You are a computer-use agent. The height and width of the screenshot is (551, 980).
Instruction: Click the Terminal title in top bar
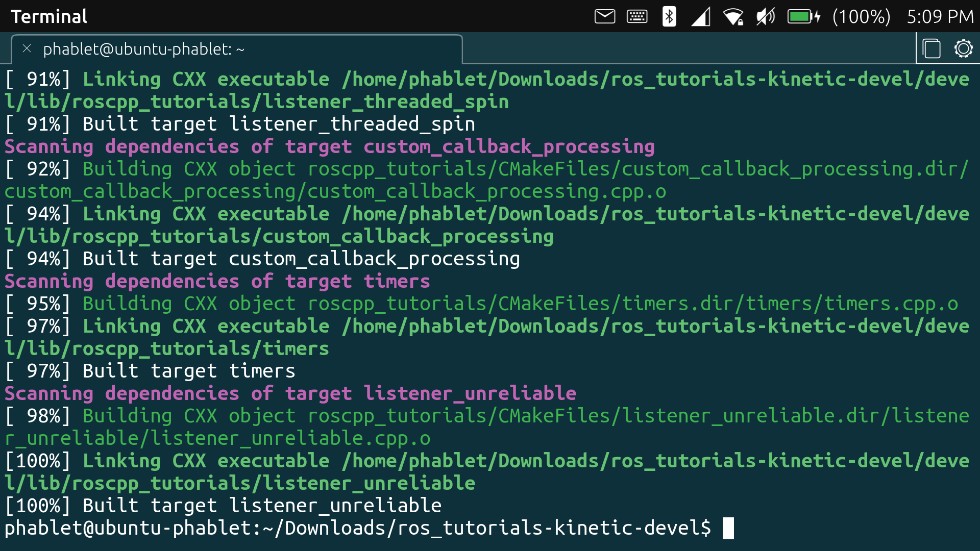click(x=49, y=16)
